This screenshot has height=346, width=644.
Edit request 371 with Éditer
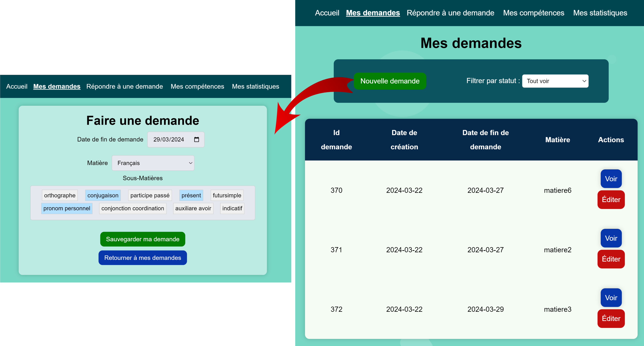[x=611, y=259]
